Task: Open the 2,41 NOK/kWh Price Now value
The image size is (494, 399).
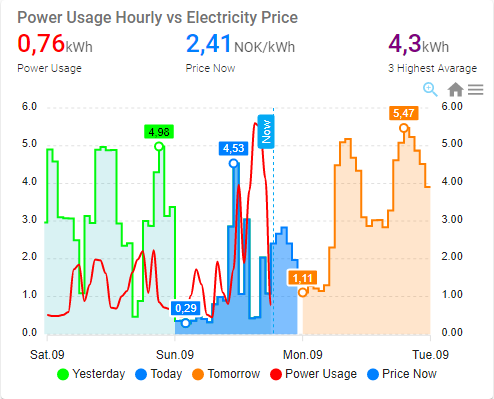Action: tap(240, 44)
